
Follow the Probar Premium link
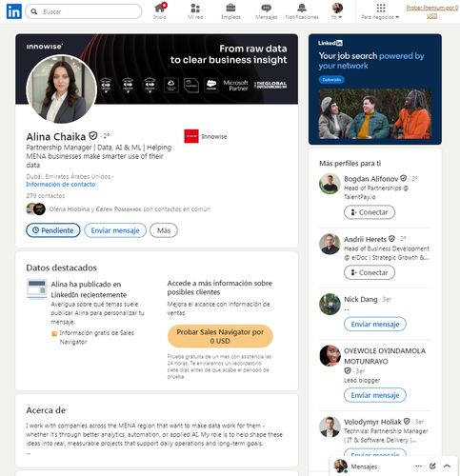[432, 11]
